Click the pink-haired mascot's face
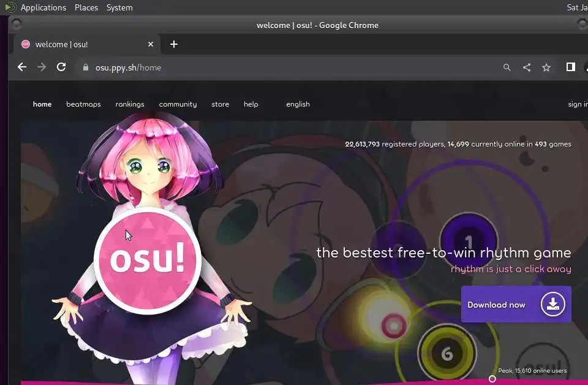The image size is (588, 385). (150, 167)
